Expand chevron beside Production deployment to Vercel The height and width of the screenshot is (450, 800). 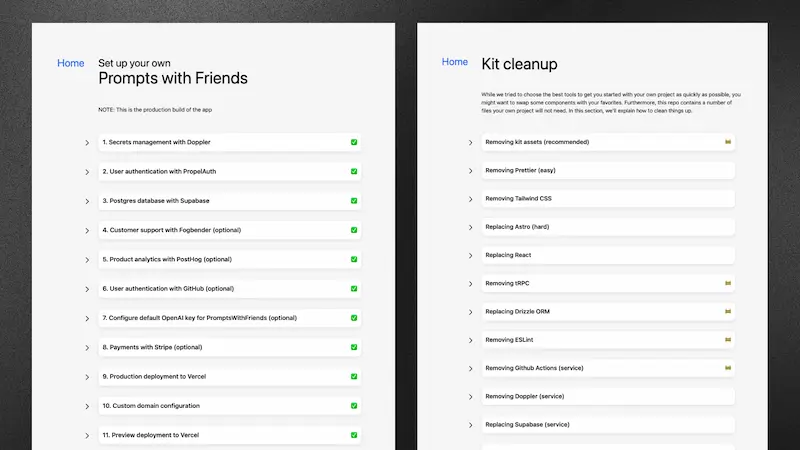(x=87, y=377)
